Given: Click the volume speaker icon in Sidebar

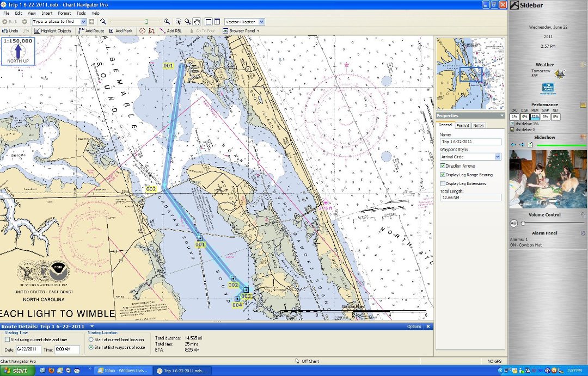Looking at the screenshot, I should click(514, 224).
